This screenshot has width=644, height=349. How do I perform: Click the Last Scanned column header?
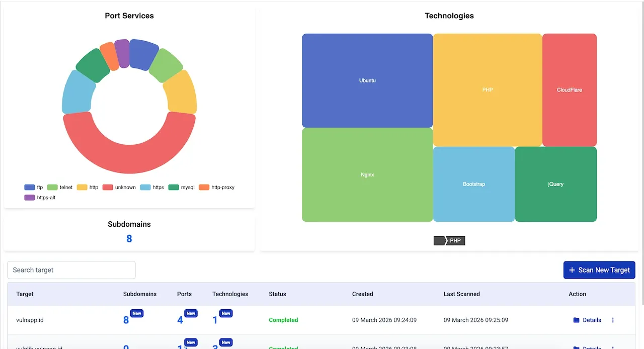click(461, 294)
